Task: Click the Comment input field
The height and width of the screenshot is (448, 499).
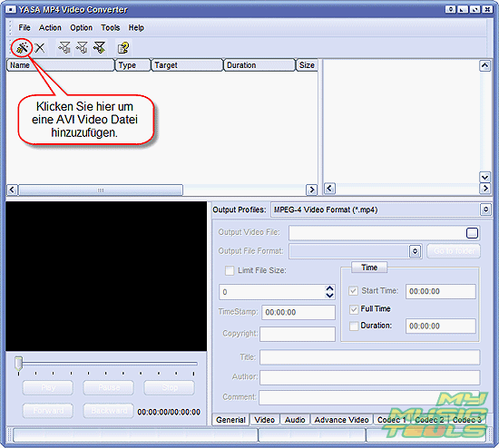Action: (x=369, y=398)
